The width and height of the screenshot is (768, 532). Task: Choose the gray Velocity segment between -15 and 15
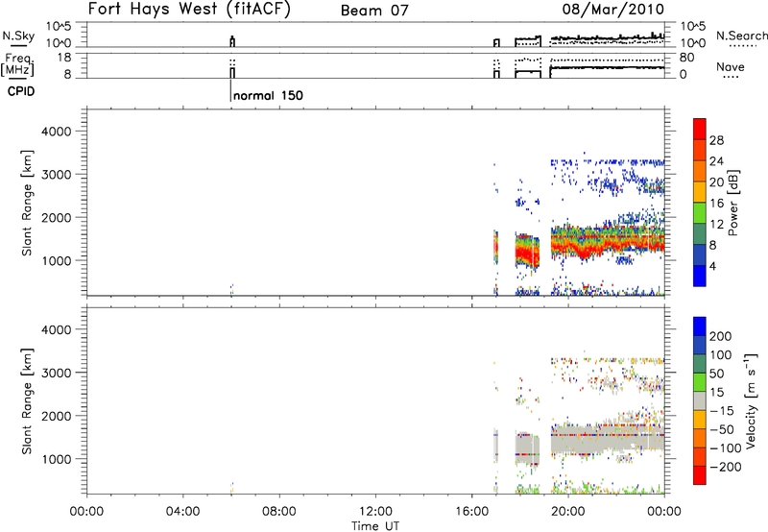click(x=700, y=400)
